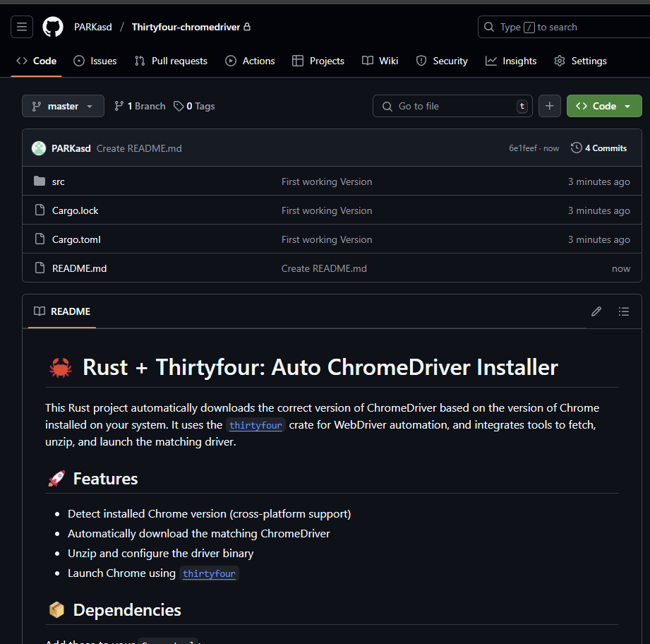Open the Issues tab
The height and width of the screenshot is (644, 650).
[95, 61]
